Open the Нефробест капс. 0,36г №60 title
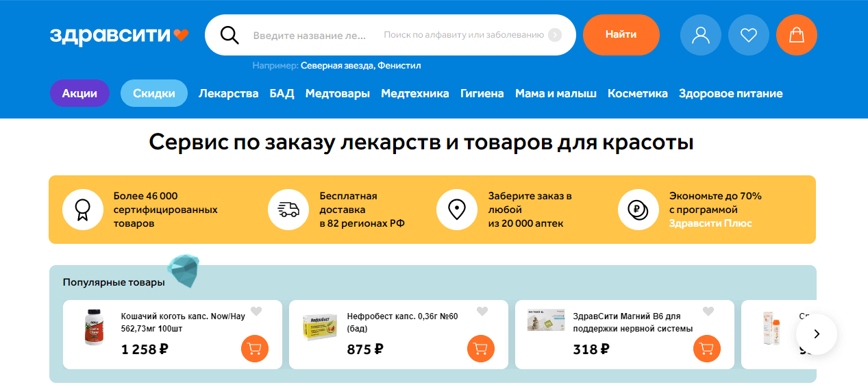 click(x=403, y=323)
